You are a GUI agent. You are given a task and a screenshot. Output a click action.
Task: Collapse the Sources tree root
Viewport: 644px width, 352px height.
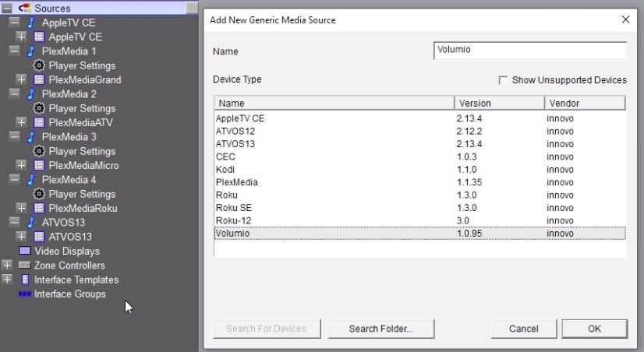(7, 8)
